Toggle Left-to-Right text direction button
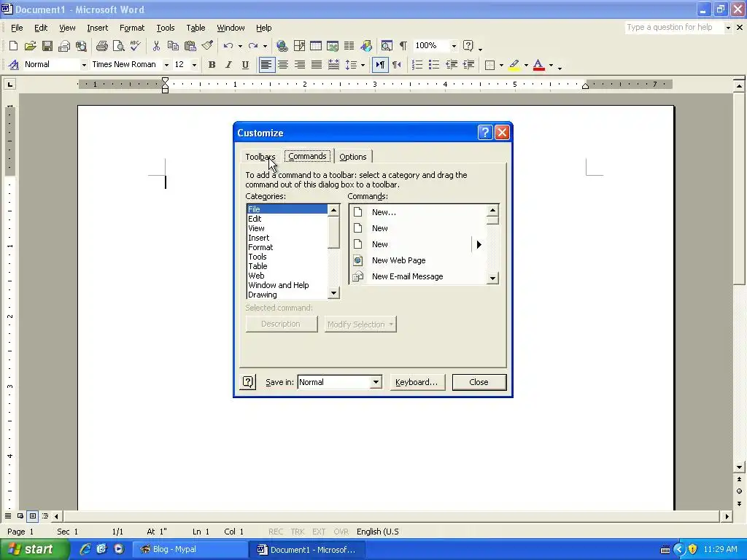 pyautogui.click(x=379, y=65)
